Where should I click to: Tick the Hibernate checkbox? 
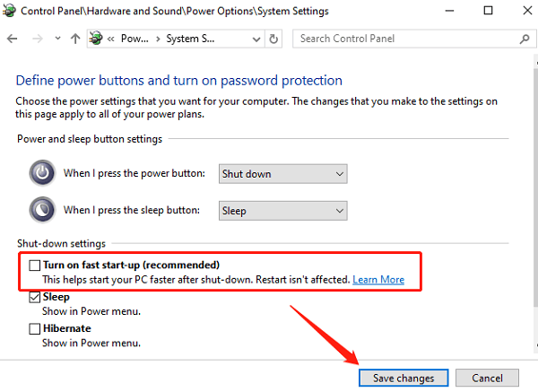click(35, 329)
